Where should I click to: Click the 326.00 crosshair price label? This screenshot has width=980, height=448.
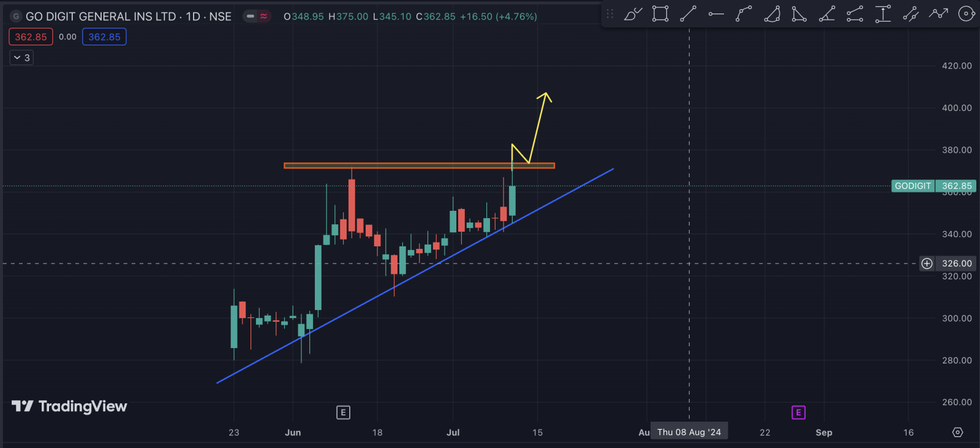pyautogui.click(x=957, y=264)
